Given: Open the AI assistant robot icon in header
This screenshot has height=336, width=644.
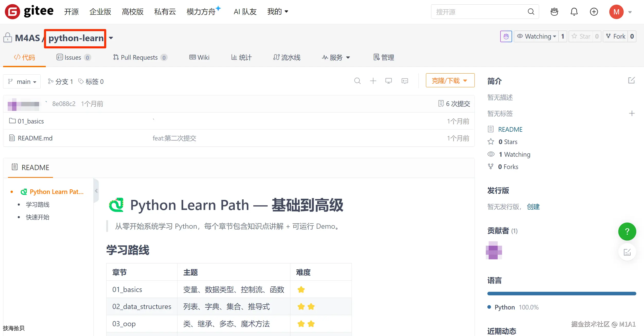Looking at the screenshot, I should (x=554, y=12).
